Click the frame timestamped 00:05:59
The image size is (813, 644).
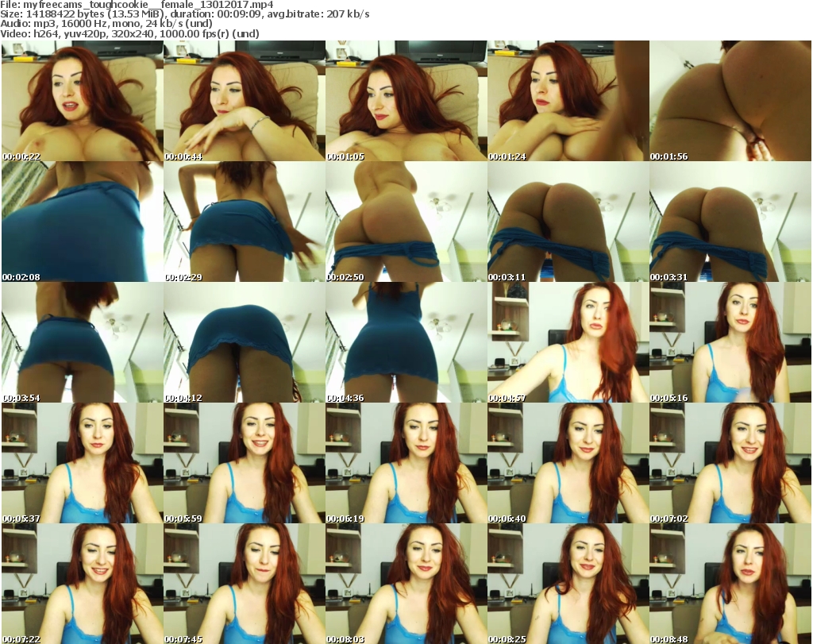click(244, 463)
